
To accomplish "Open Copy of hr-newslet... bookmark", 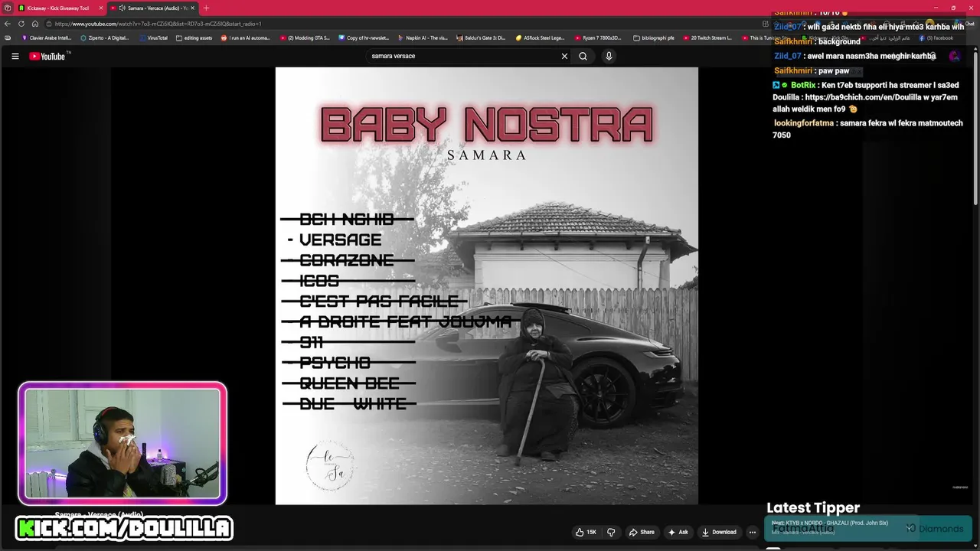I will 364,37.
